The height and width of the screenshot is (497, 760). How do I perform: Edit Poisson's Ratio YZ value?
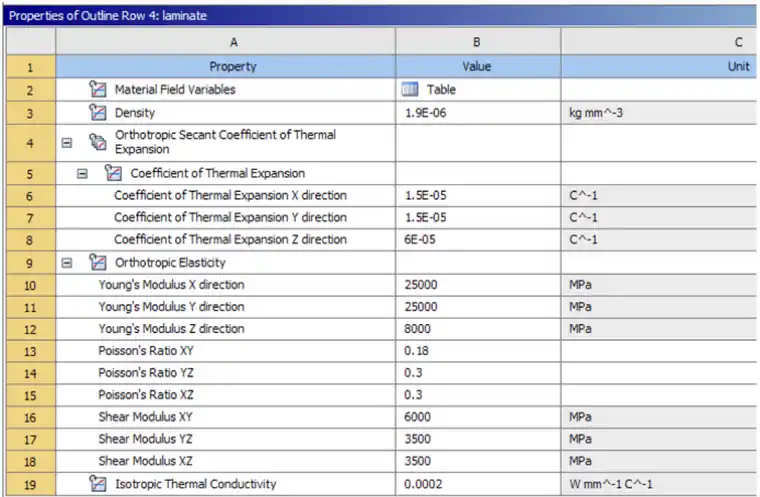(478, 373)
